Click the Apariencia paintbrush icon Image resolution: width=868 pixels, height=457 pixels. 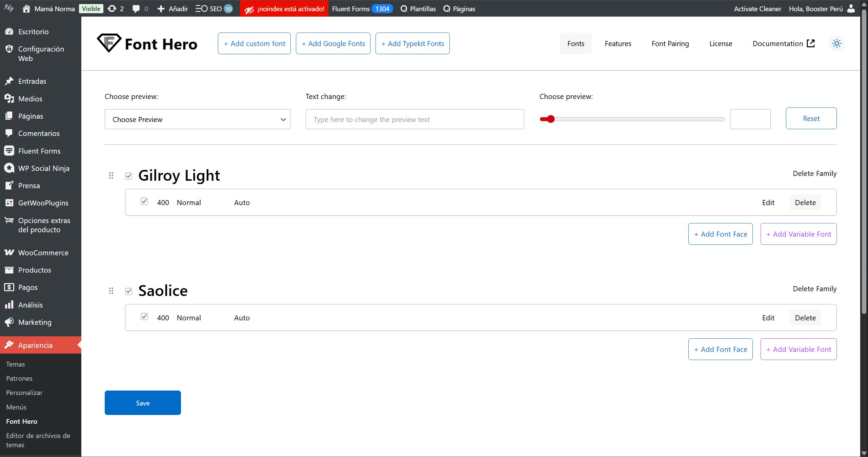(x=9, y=345)
